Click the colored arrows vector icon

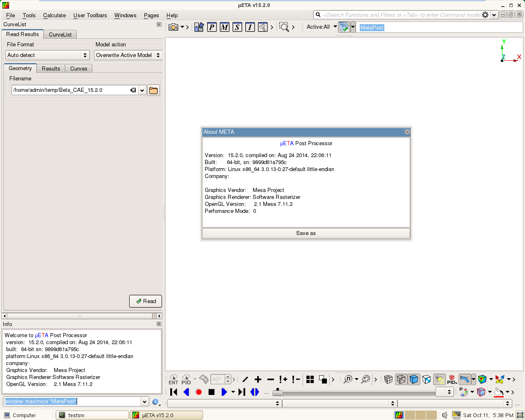500,379
